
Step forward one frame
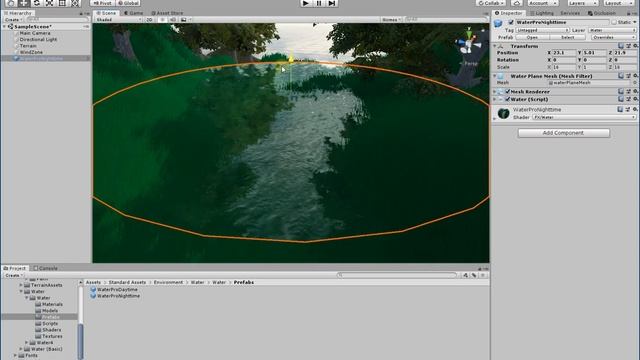(332, 3)
